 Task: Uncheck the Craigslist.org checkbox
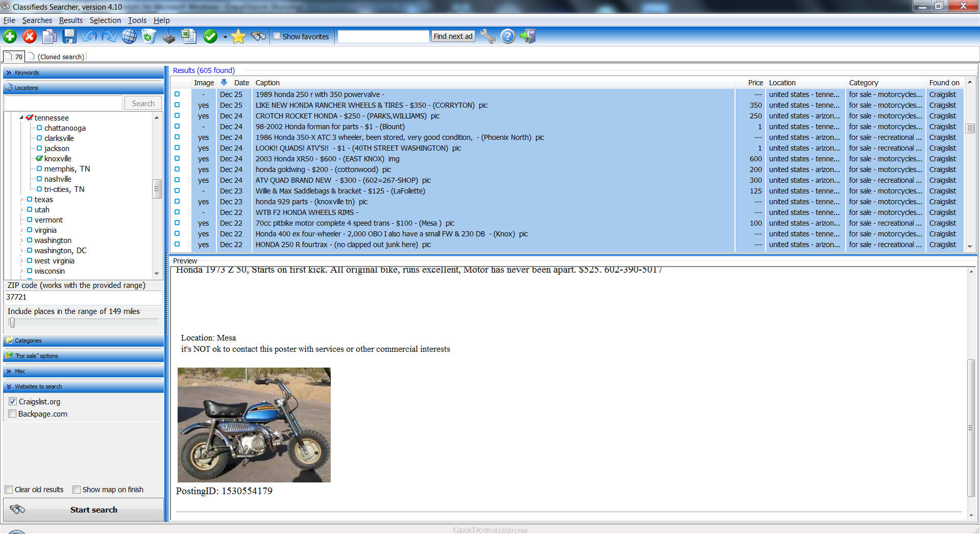(x=13, y=401)
